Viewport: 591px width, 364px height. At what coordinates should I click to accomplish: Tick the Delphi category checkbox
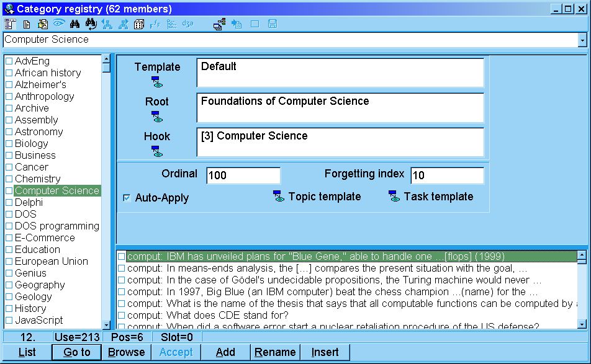pos(9,203)
